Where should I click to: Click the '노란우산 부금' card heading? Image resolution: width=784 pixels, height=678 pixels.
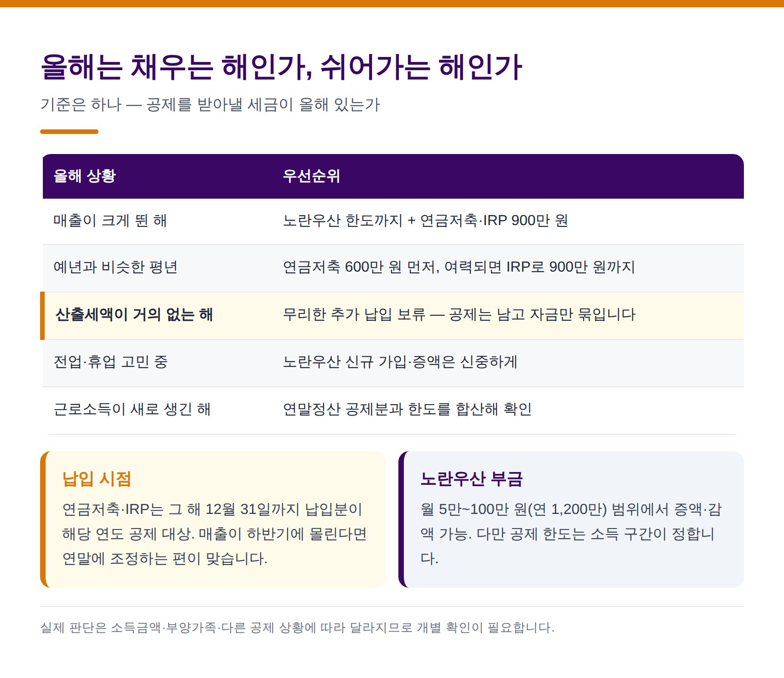click(x=471, y=479)
